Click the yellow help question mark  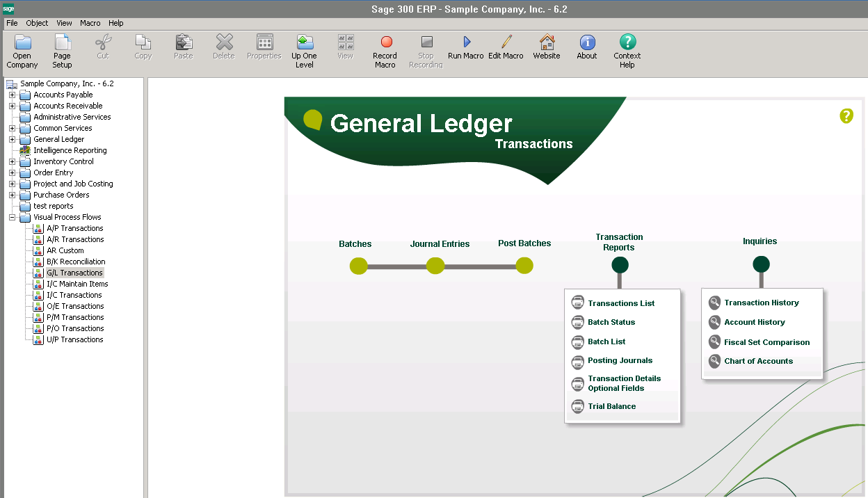pos(846,116)
